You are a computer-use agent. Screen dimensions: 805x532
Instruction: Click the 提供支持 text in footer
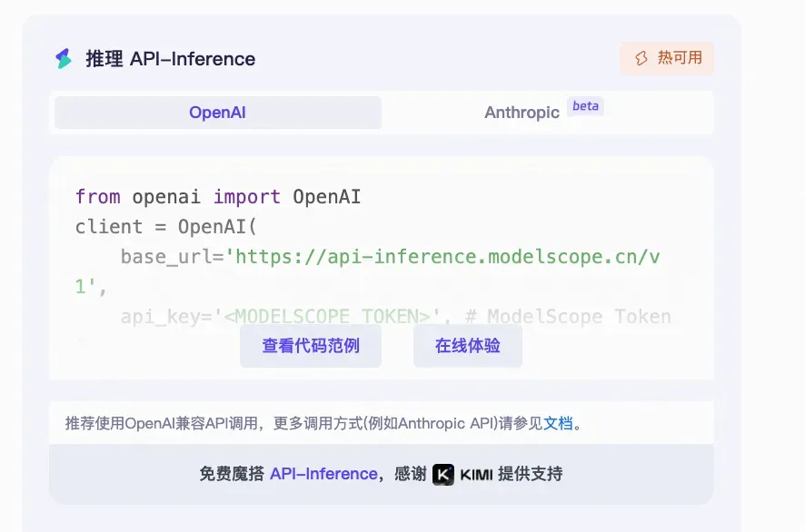click(531, 474)
